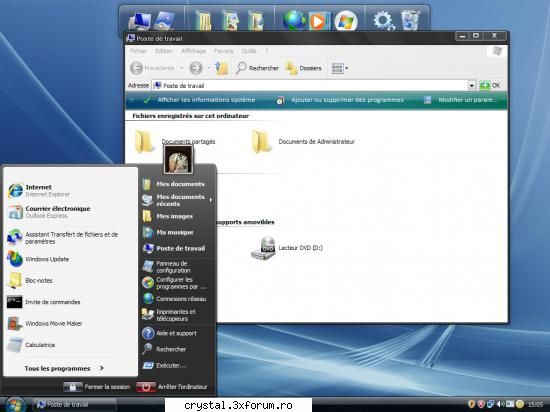Launch Bloc-notes

30,281
